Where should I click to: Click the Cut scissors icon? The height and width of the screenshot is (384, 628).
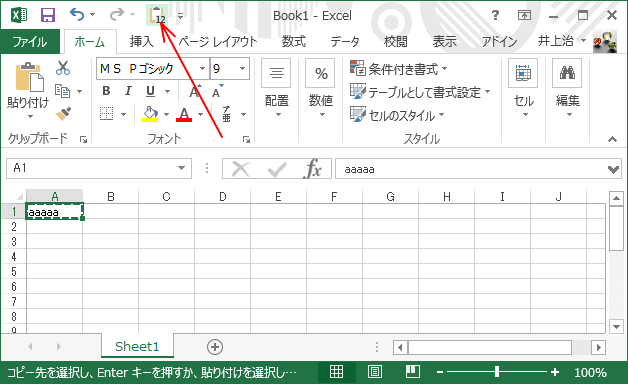(x=63, y=68)
